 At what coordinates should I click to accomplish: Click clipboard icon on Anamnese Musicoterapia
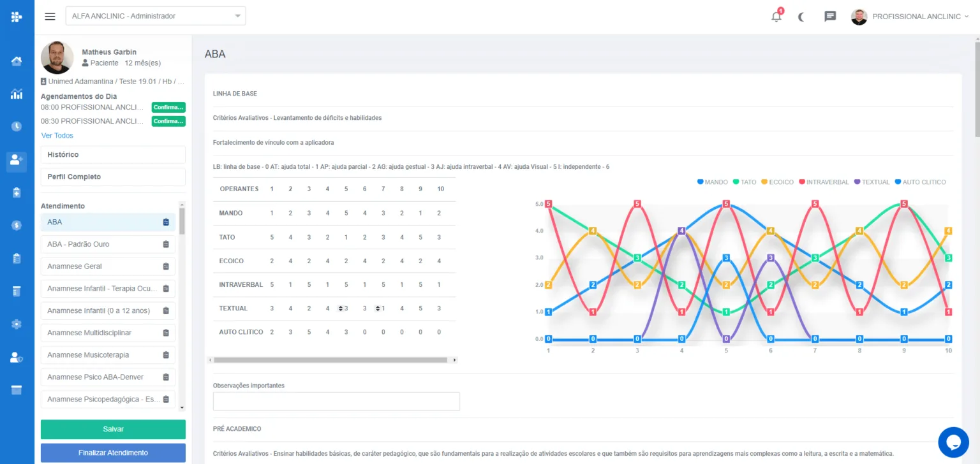pyautogui.click(x=166, y=355)
